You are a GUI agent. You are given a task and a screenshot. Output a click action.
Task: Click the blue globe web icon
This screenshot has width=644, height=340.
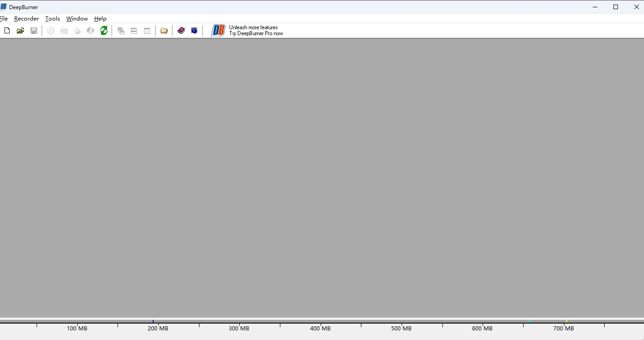194,31
